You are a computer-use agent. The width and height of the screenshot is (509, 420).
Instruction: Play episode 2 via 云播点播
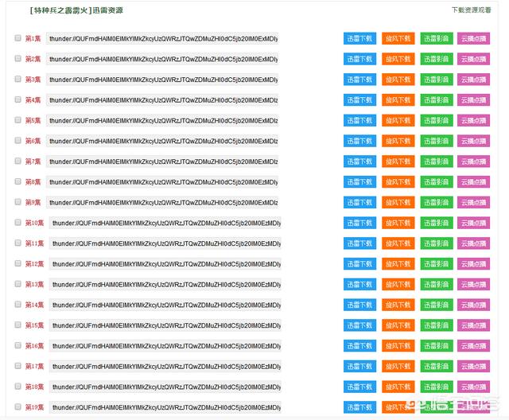tap(474, 59)
